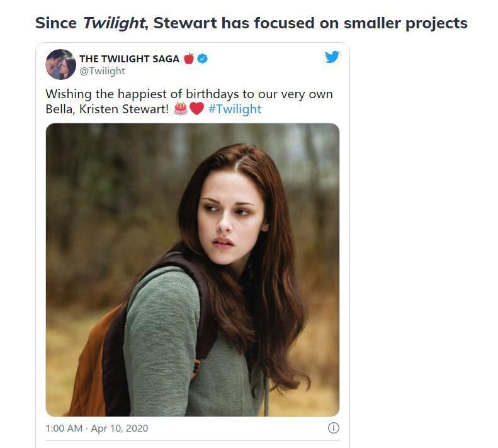498x448 pixels.
Task: Open THE TWILIGHT SAGA account name
Action: point(129,59)
